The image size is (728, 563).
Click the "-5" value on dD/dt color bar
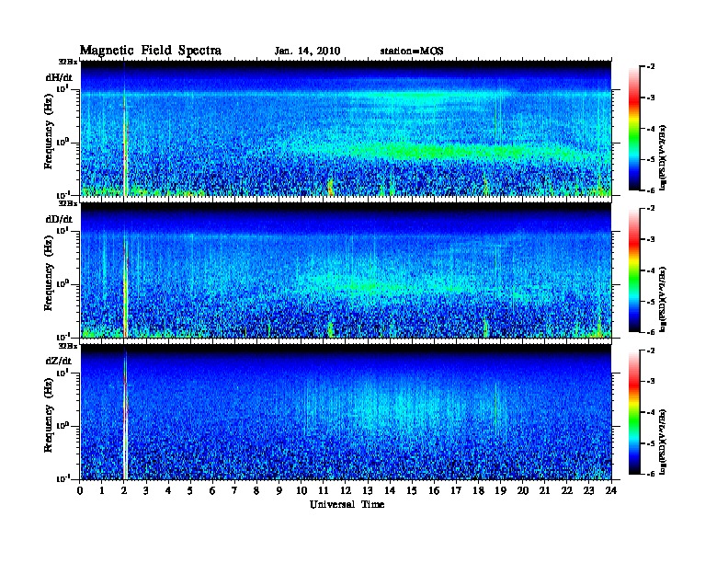click(x=652, y=302)
